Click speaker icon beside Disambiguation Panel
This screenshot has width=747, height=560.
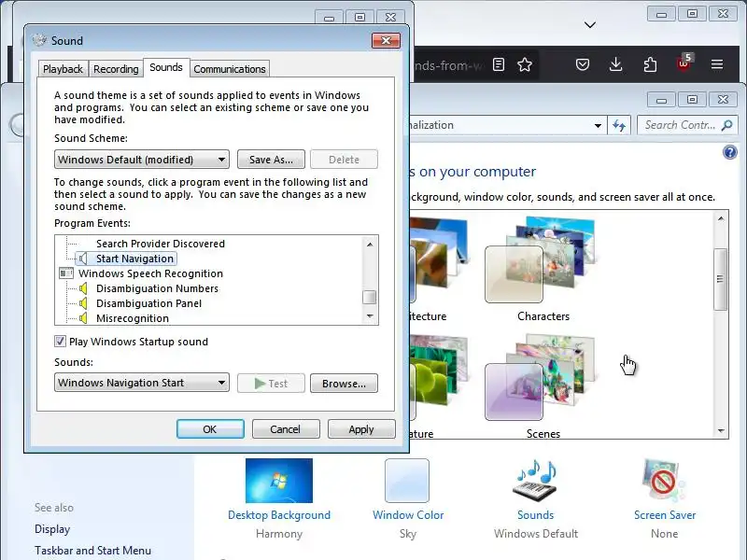83,303
